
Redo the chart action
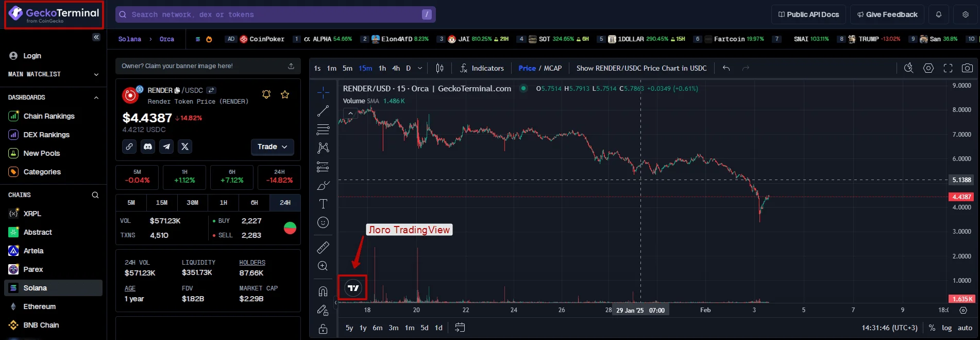745,68
